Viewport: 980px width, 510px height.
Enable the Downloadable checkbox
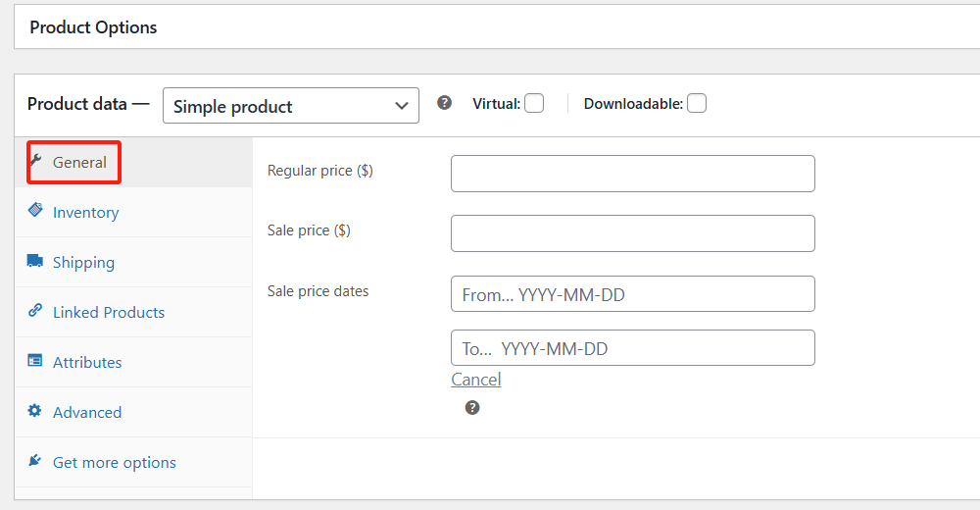tap(697, 103)
